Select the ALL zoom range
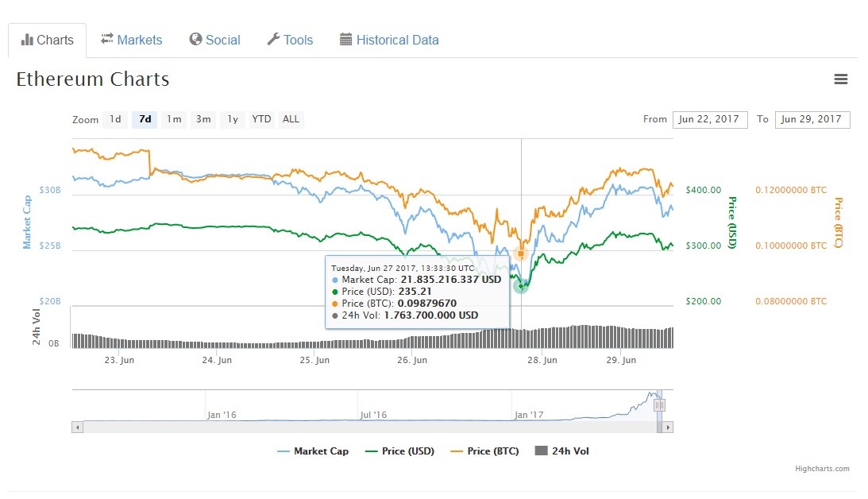 291,119
